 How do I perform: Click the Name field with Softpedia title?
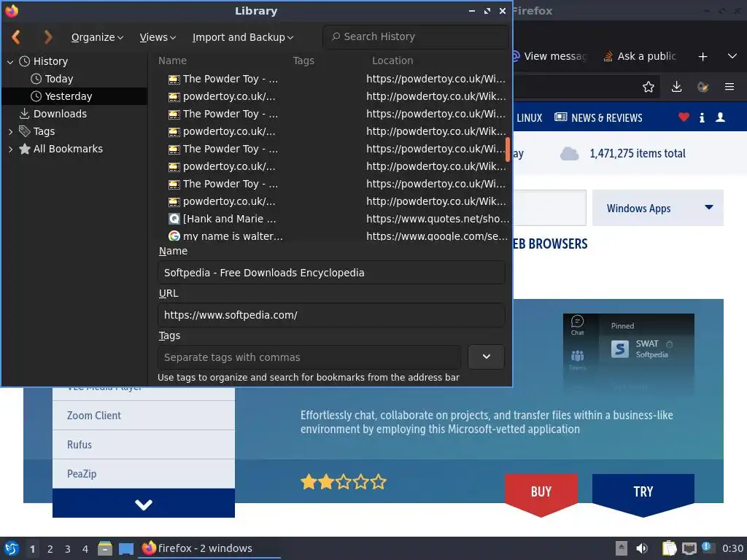click(331, 273)
